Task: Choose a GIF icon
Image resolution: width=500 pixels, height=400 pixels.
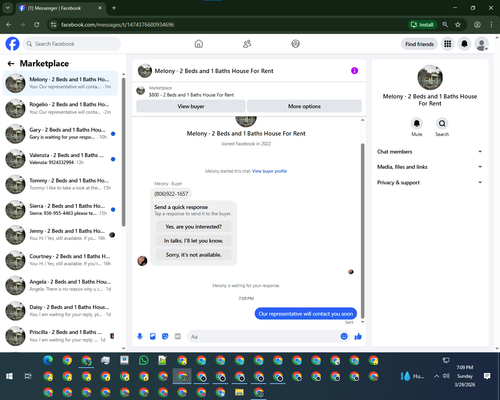Action: click(178, 336)
